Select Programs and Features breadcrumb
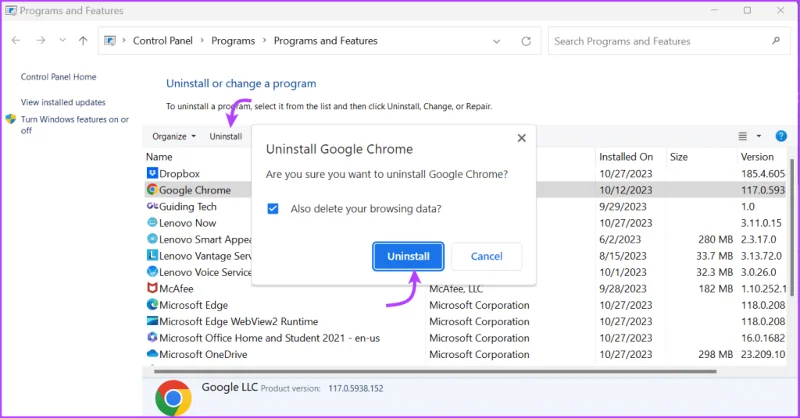This screenshot has height=418, width=800. click(326, 41)
